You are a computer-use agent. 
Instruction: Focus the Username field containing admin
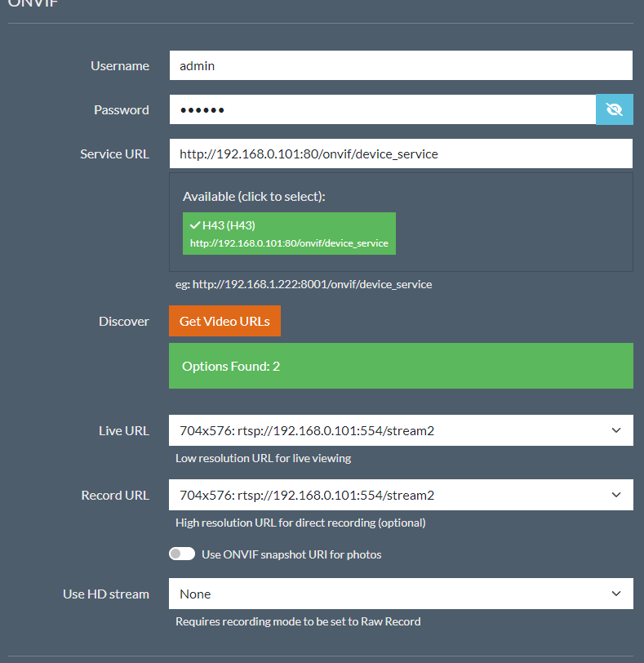point(401,65)
